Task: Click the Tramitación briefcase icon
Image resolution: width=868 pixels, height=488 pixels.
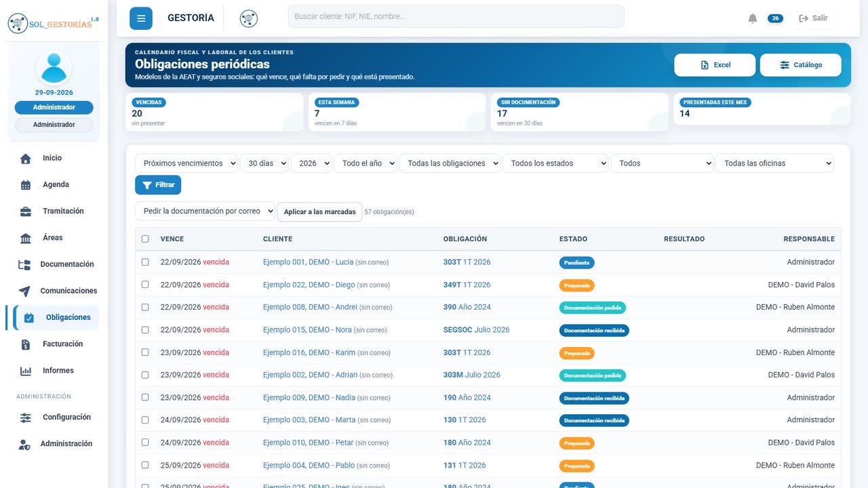Action: [x=26, y=211]
